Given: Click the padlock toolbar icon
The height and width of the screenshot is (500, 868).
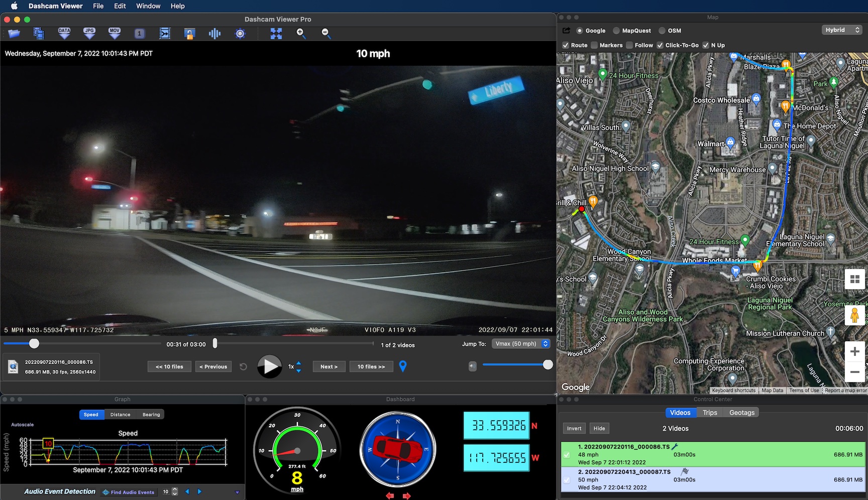Looking at the screenshot, I should coord(189,34).
